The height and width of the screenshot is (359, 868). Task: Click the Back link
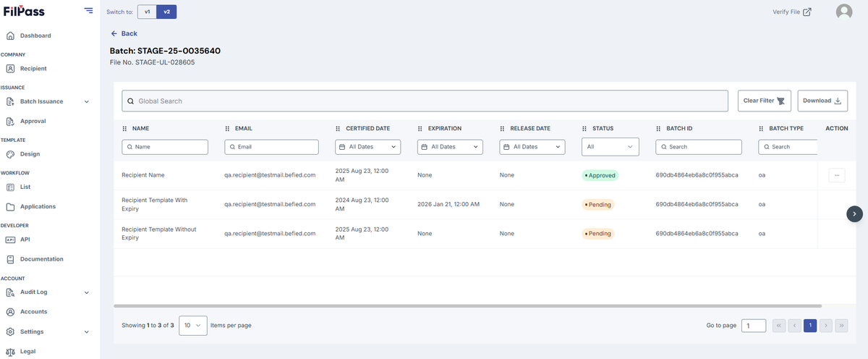124,33
